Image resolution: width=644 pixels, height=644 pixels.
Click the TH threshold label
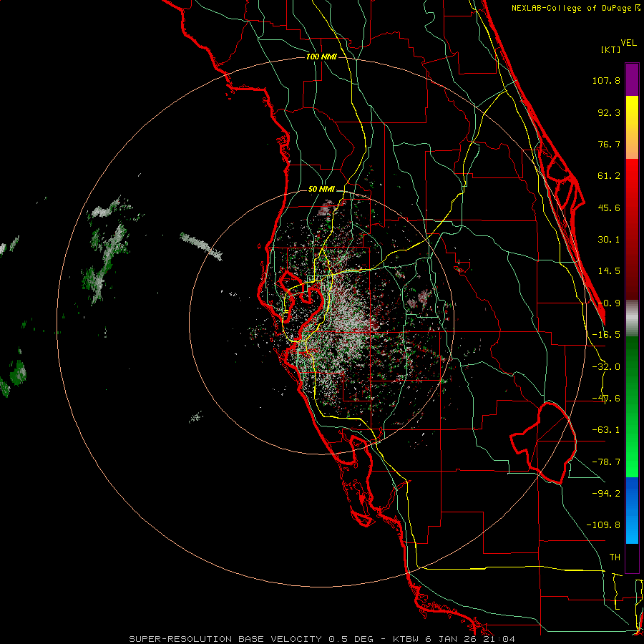615,557
